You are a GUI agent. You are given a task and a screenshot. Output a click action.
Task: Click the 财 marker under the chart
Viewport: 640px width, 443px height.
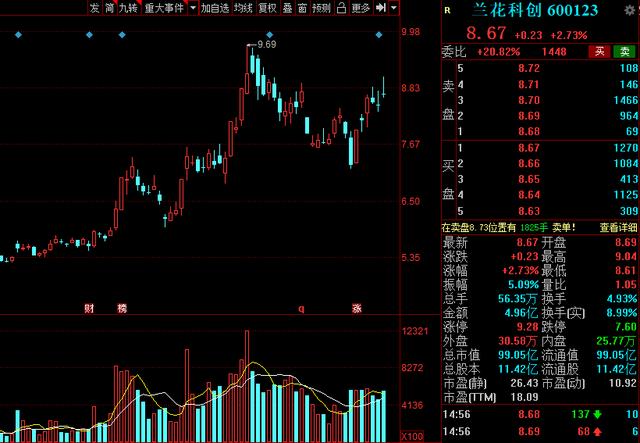pyautogui.click(x=89, y=308)
